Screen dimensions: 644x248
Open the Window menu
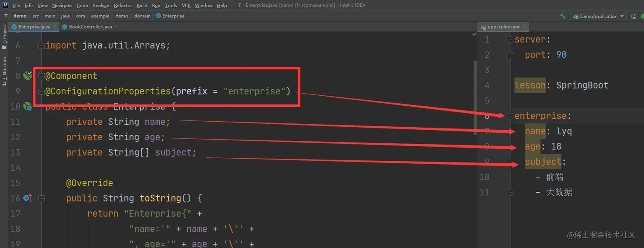click(x=204, y=6)
